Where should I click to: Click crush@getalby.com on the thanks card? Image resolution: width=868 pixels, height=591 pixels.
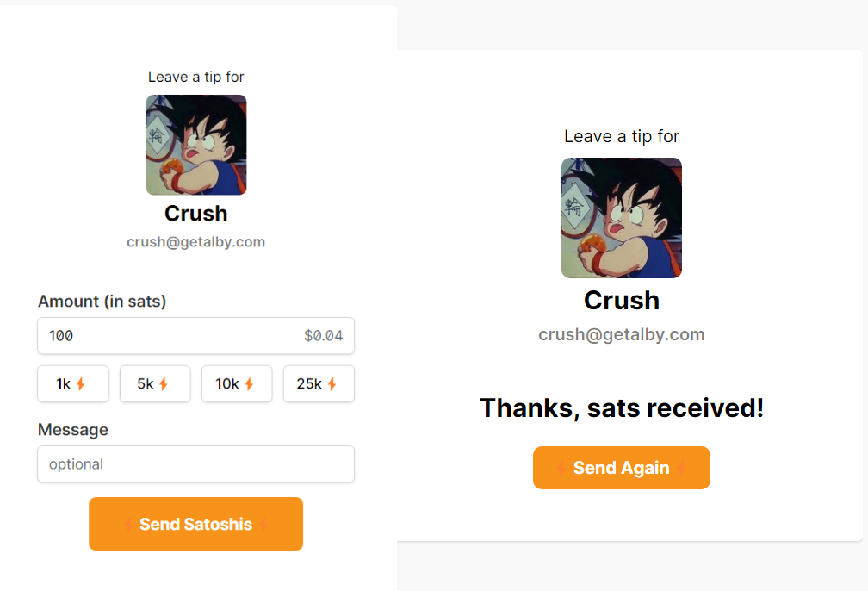pyautogui.click(x=622, y=334)
